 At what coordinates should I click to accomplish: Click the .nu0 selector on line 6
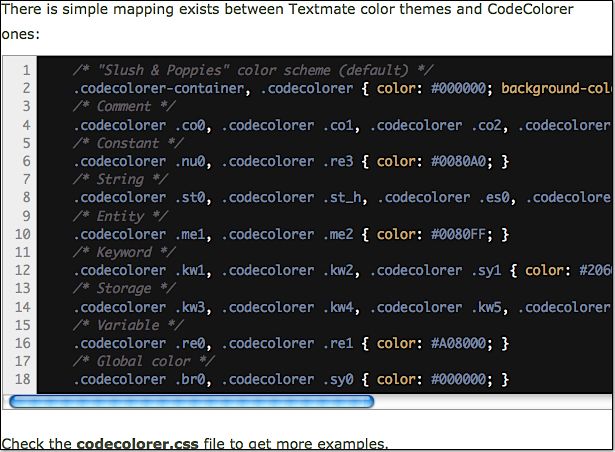(x=190, y=161)
